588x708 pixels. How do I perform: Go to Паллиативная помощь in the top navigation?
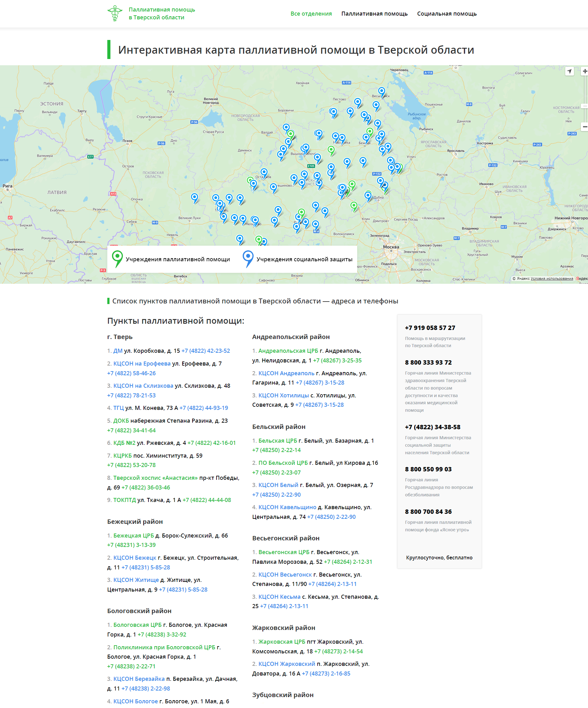coord(374,14)
